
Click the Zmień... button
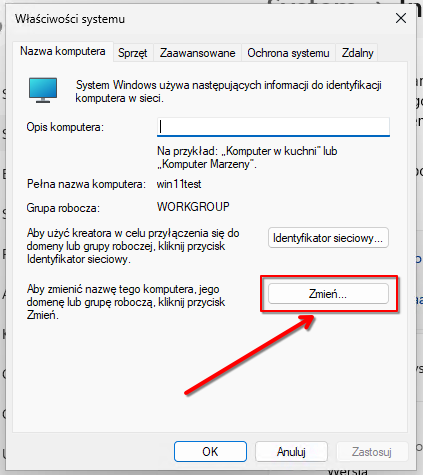point(328,294)
